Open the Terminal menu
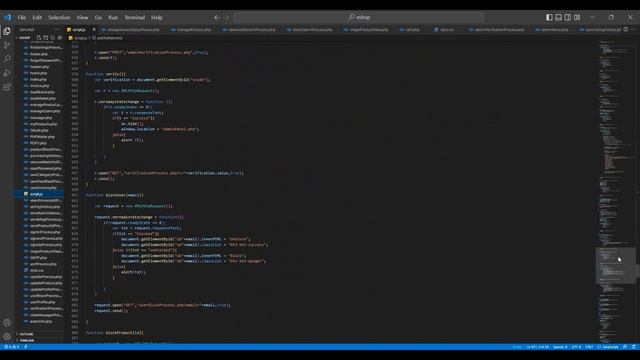 point(135,18)
